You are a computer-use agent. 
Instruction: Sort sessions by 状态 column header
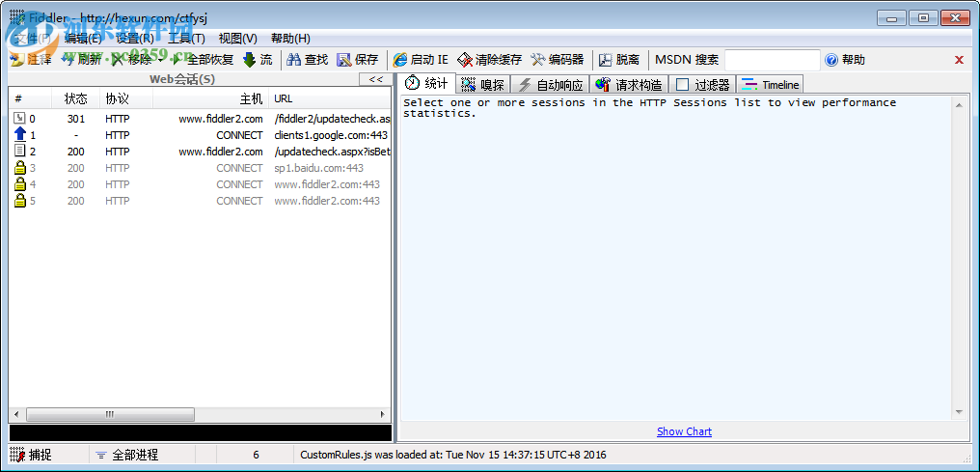(x=76, y=98)
